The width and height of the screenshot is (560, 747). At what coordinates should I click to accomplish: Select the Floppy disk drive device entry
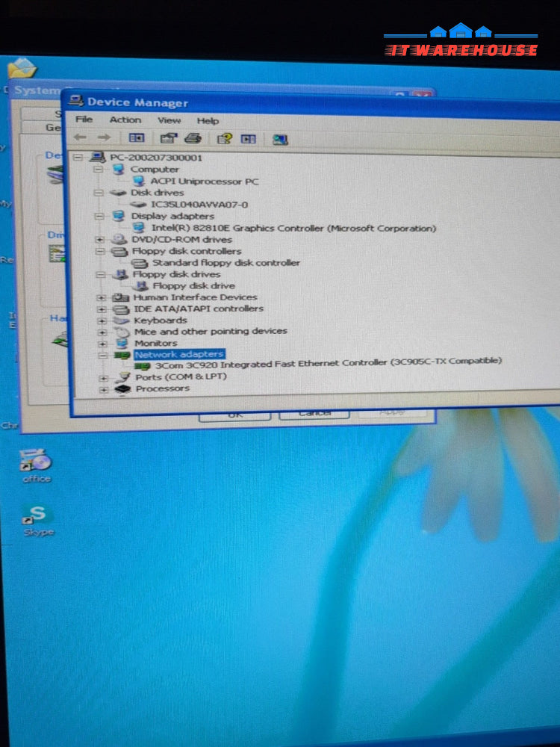pos(193,286)
